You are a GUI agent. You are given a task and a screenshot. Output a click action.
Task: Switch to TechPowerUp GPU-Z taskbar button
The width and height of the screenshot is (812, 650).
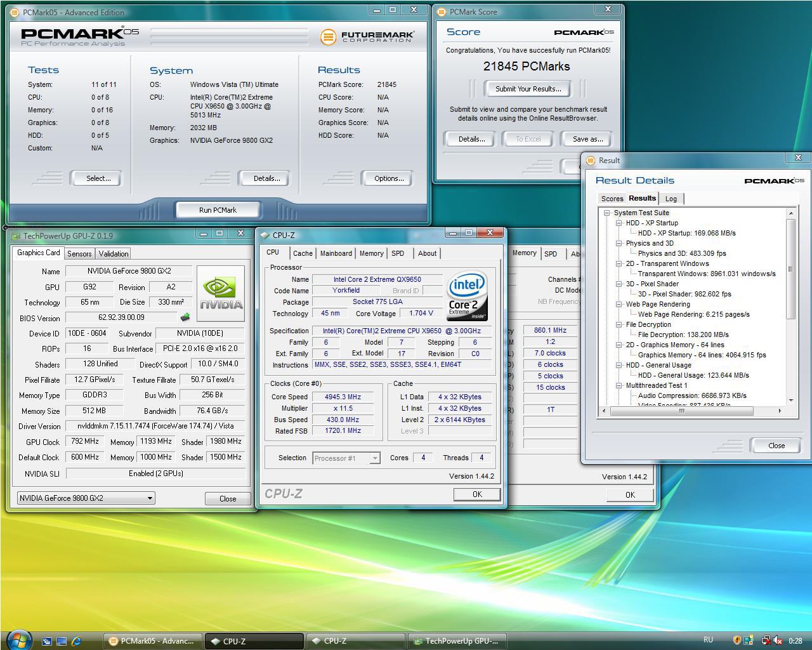(457, 641)
